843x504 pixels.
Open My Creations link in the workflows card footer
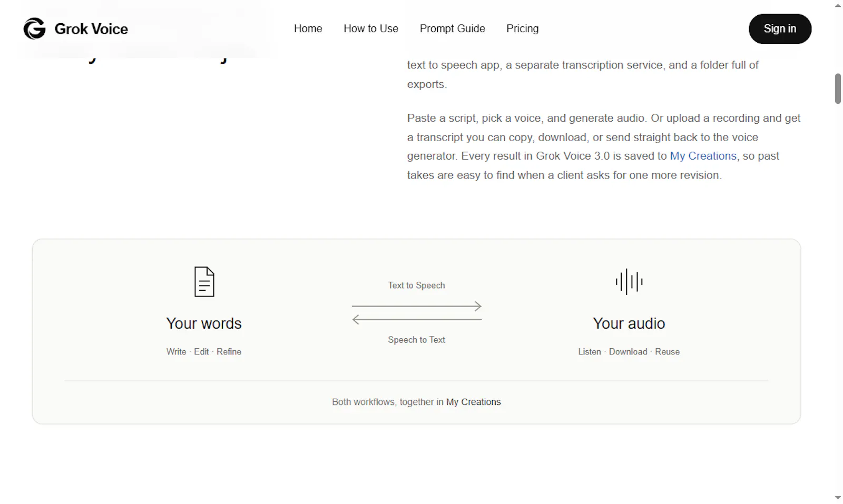coord(474,402)
